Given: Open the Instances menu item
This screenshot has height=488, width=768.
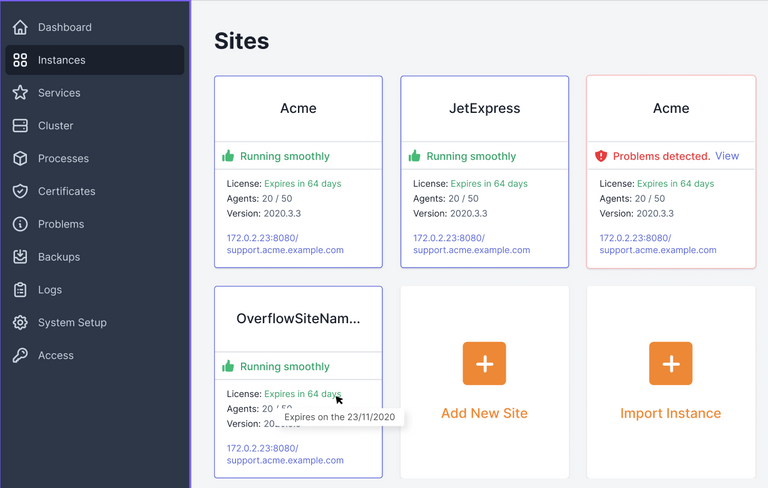Looking at the screenshot, I should click(x=62, y=60).
